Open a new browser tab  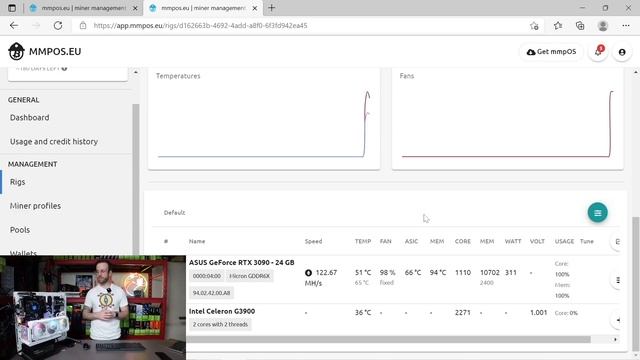point(271,8)
